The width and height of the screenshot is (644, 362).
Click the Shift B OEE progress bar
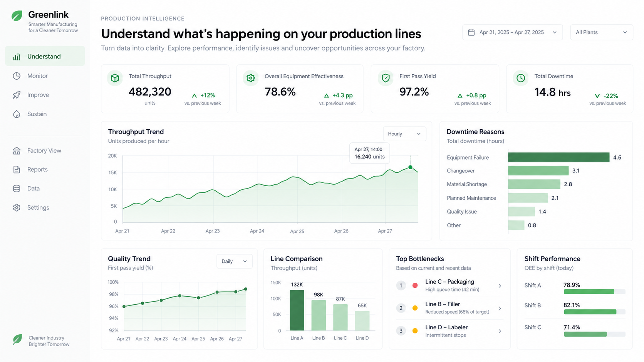pos(594,312)
